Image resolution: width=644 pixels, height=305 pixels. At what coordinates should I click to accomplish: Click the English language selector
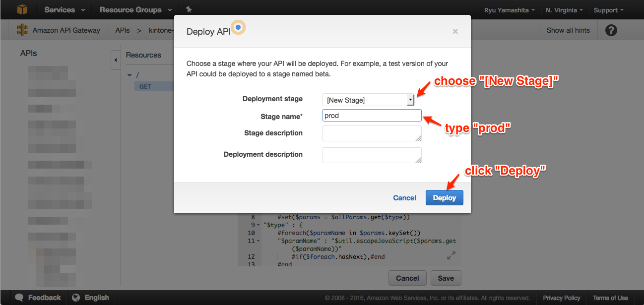(x=97, y=298)
